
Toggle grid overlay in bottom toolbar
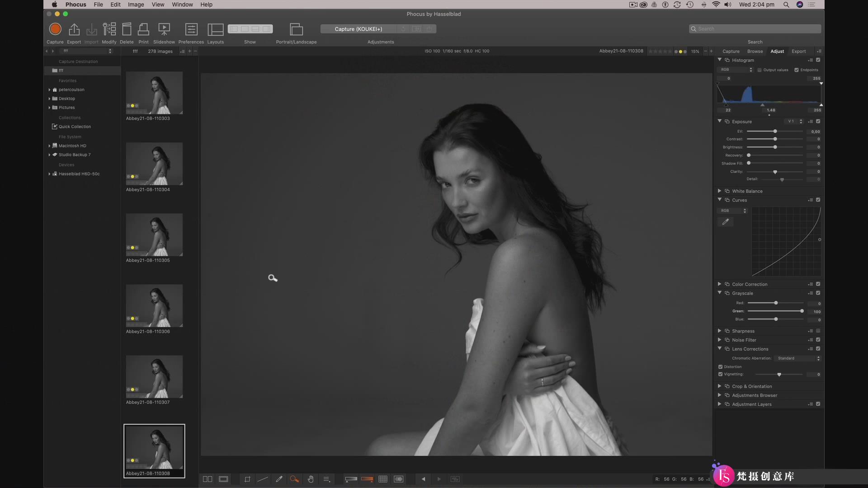tap(383, 479)
